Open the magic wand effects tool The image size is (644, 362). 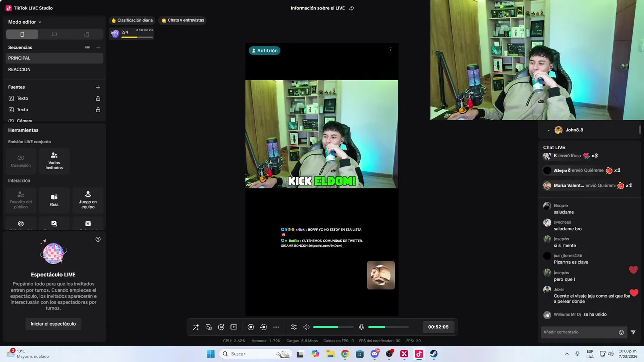(x=196, y=327)
